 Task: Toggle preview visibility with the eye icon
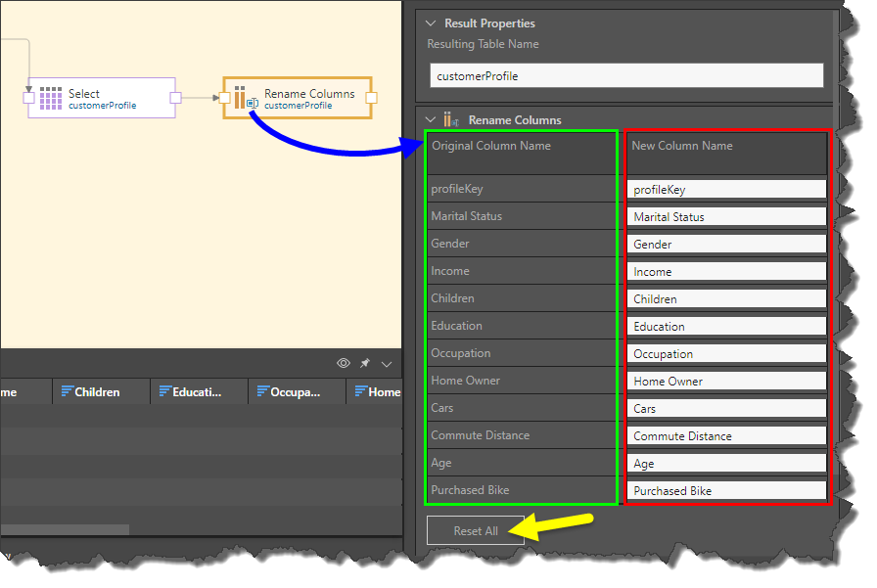pyautogui.click(x=344, y=363)
